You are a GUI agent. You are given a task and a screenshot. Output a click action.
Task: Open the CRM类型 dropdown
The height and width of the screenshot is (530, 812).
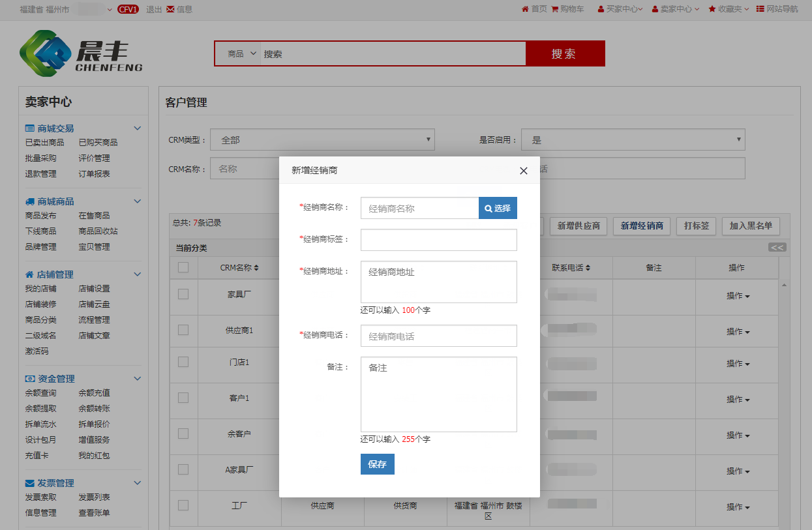(x=322, y=140)
